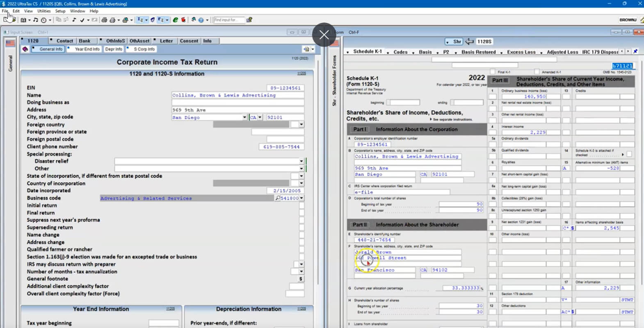Click the icon left of the help icon

pos(193,20)
